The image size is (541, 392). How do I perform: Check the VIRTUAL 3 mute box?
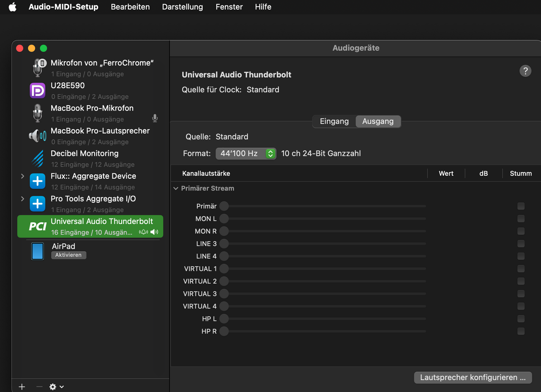pos(521,294)
